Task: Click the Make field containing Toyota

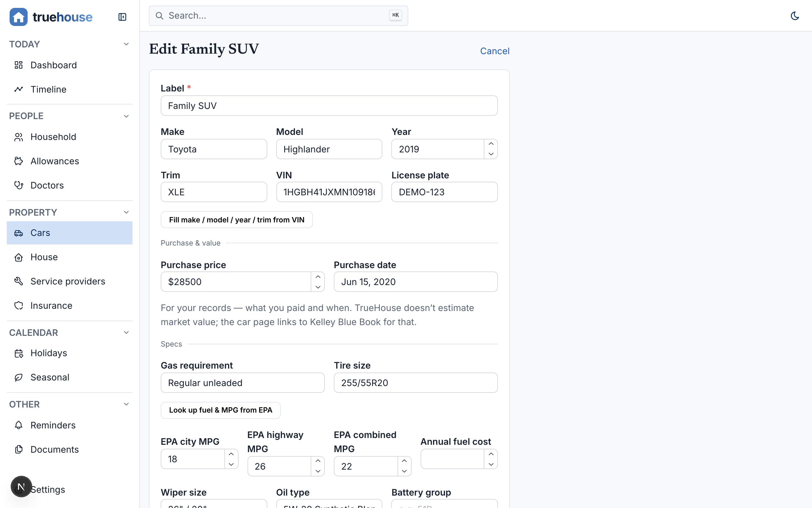Action: 214,149
